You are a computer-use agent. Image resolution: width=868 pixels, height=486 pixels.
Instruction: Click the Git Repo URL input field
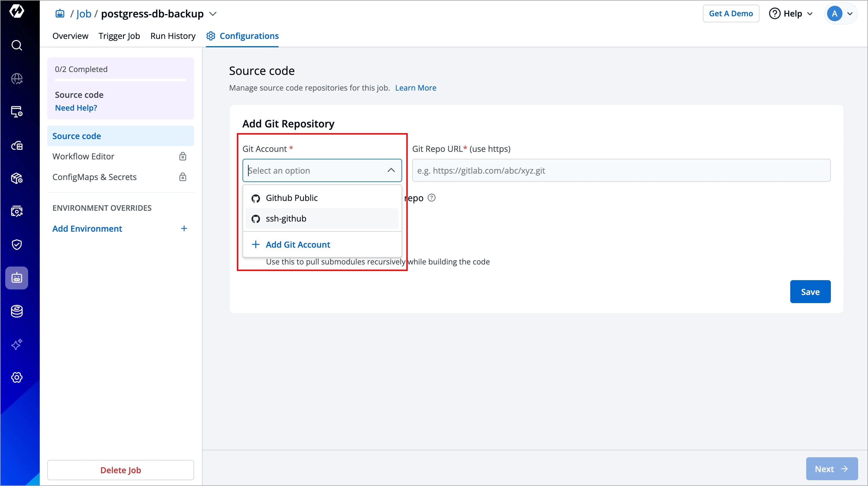(x=621, y=170)
